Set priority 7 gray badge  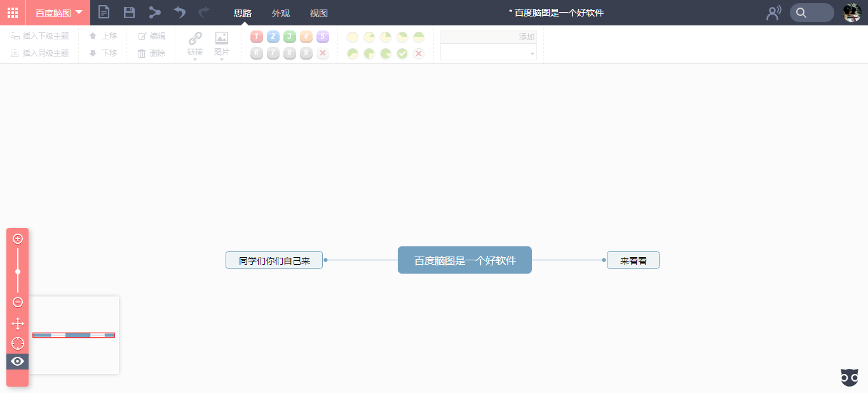click(x=273, y=53)
